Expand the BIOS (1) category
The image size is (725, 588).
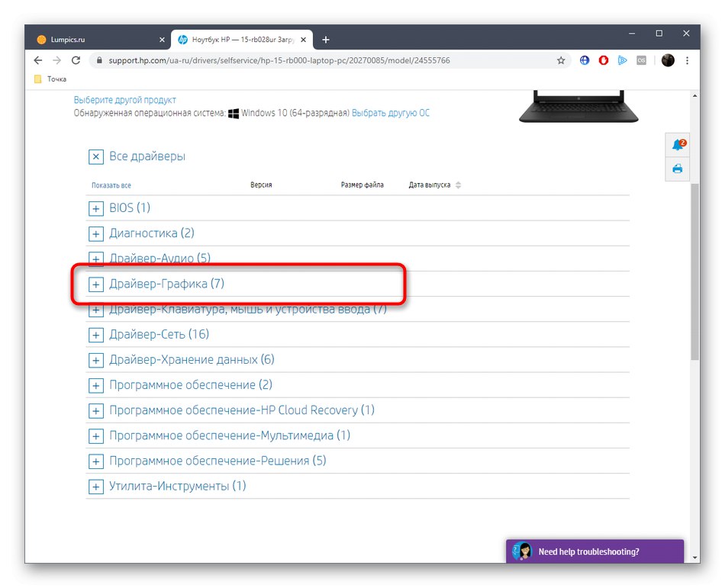[x=95, y=209]
